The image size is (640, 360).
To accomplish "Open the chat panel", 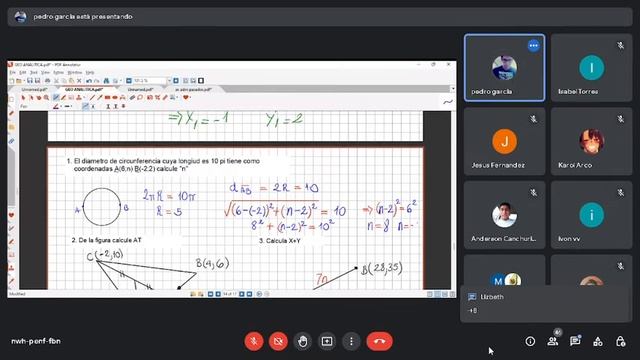I will (575, 341).
